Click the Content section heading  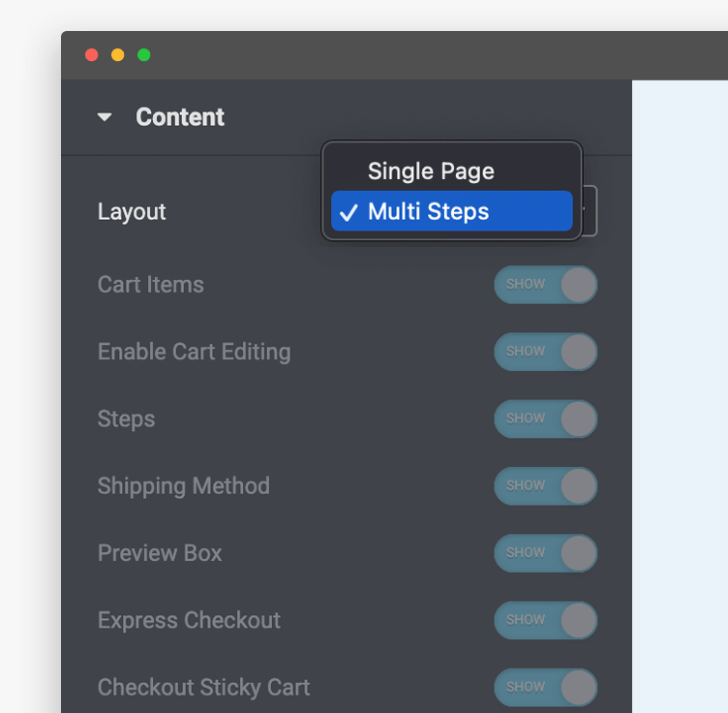(x=180, y=117)
